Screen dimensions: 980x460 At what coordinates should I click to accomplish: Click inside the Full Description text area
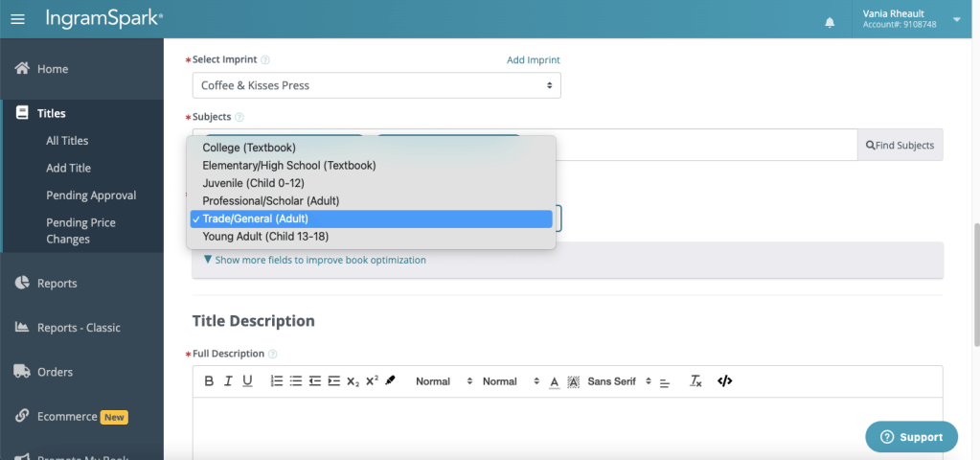pyautogui.click(x=567, y=426)
